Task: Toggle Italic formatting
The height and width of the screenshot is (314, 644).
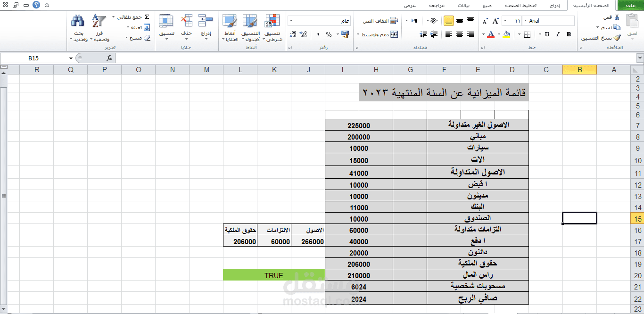Action: [x=558, y=34]
